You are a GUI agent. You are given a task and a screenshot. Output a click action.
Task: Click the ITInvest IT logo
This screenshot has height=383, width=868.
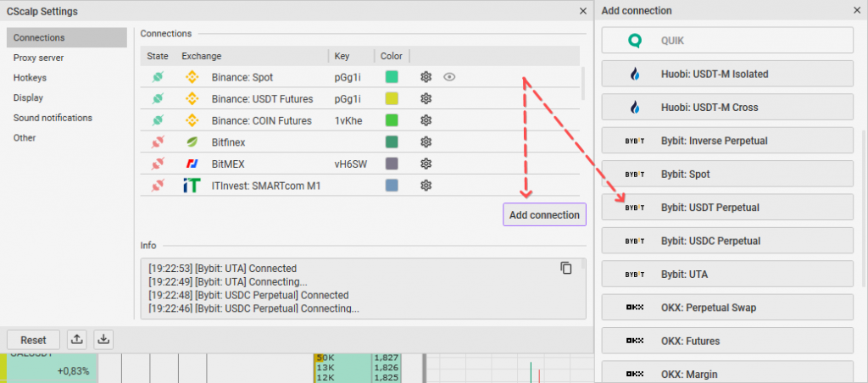pos(192,186)
